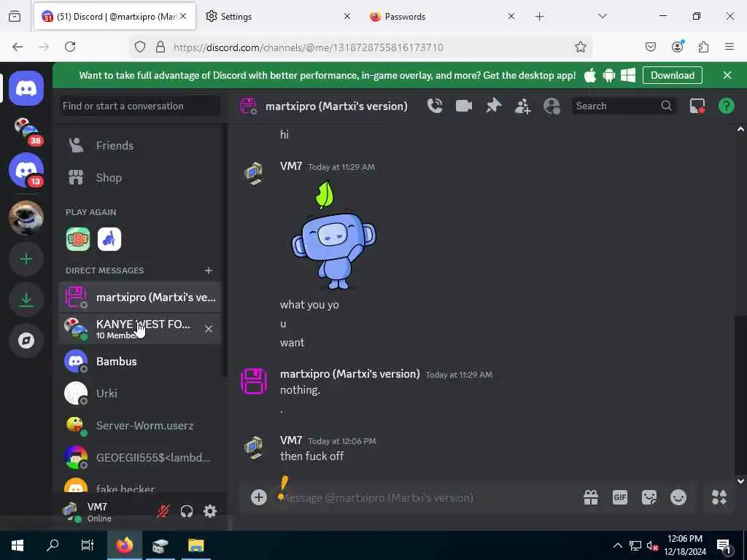Open Friends page
This screenshot has height=560, width=747.
(x=140, y=146)
